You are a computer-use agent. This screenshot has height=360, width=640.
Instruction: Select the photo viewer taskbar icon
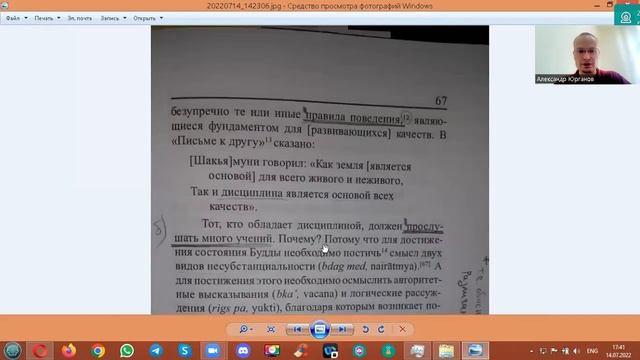pos(475,351)
